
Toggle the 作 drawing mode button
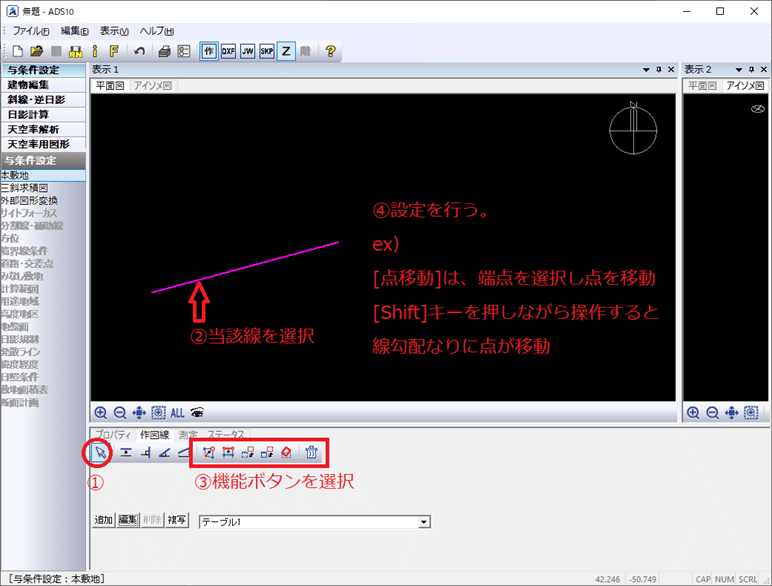pos(209,51)
